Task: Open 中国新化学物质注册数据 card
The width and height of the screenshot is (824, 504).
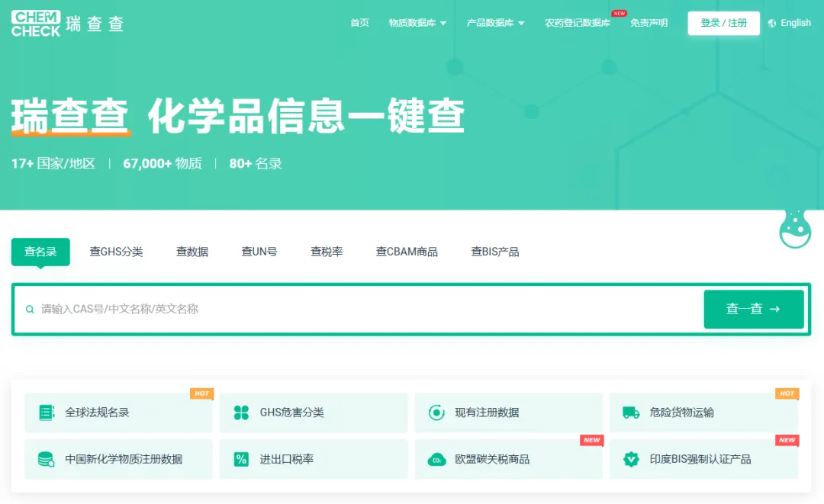Action: [x=119, y=459]
